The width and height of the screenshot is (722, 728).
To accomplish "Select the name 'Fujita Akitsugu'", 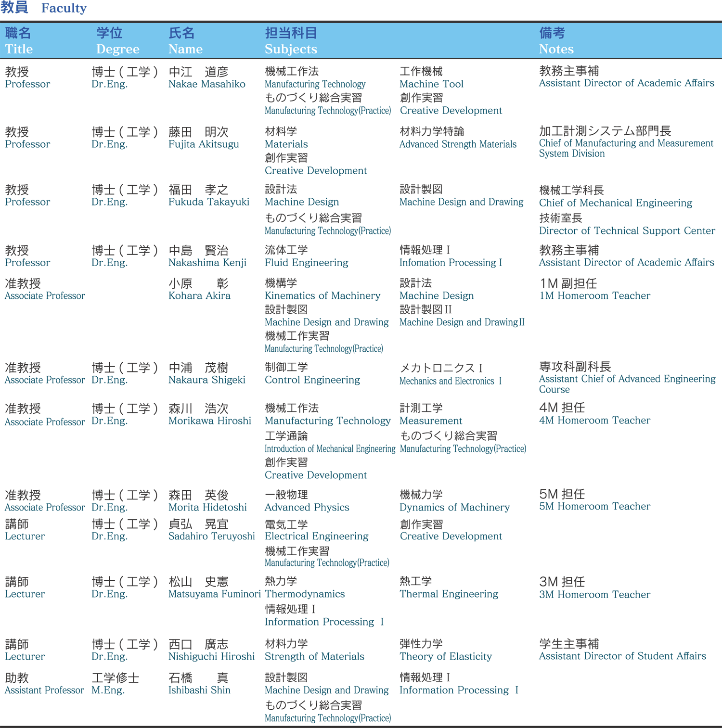I will [204, 144].
